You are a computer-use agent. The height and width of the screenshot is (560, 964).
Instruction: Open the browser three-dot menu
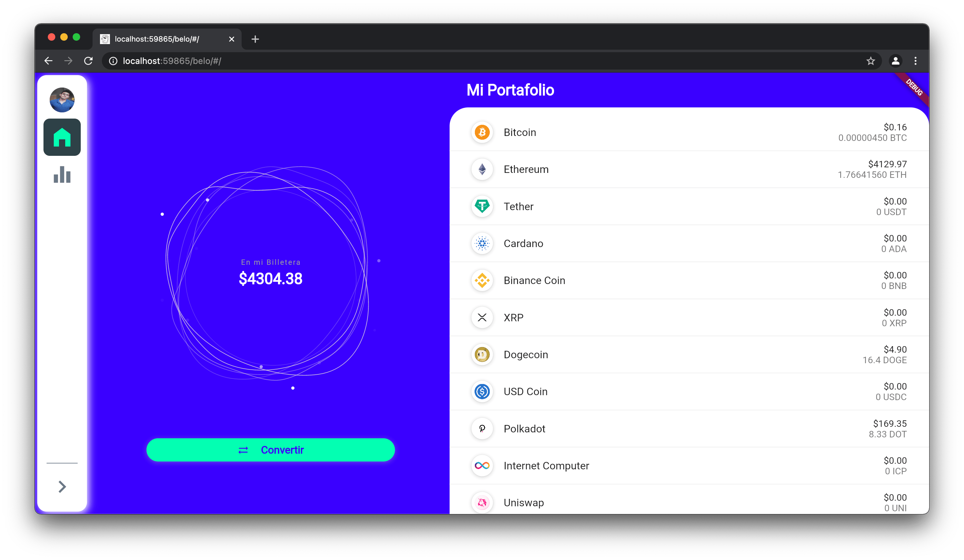tap(916, 61)
